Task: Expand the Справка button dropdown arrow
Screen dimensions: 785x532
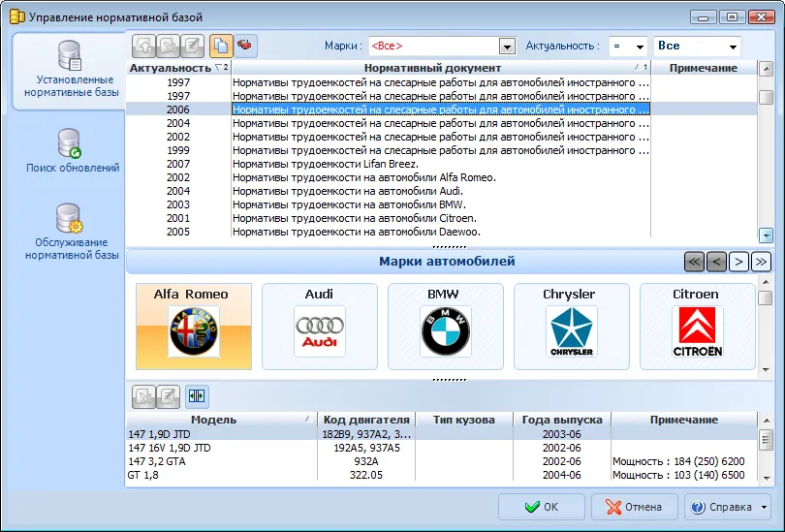Action: tap(764, 507)
